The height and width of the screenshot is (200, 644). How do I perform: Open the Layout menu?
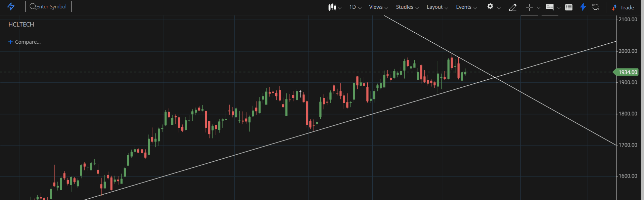[437, 7]
